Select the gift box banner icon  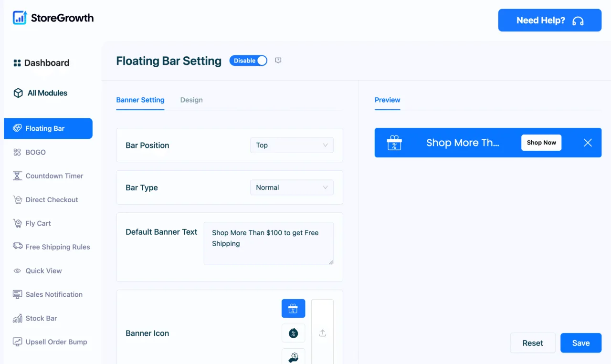point(293,308)
